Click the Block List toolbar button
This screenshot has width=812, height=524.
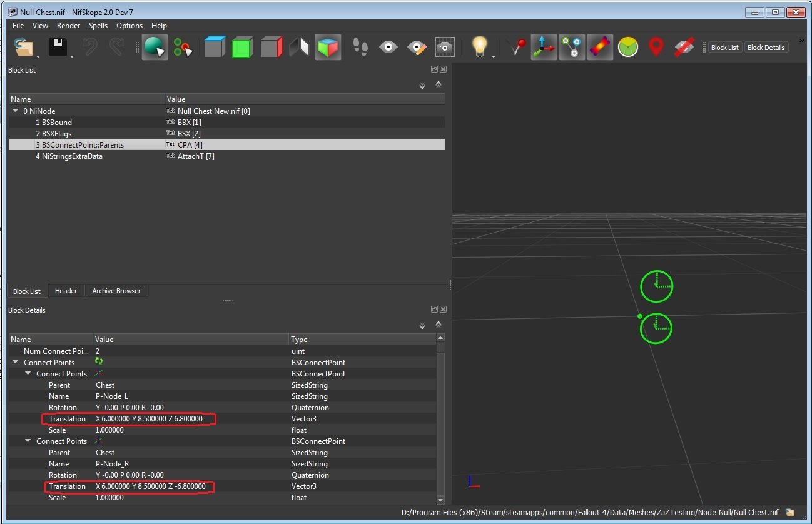click(x=724, y=48)
